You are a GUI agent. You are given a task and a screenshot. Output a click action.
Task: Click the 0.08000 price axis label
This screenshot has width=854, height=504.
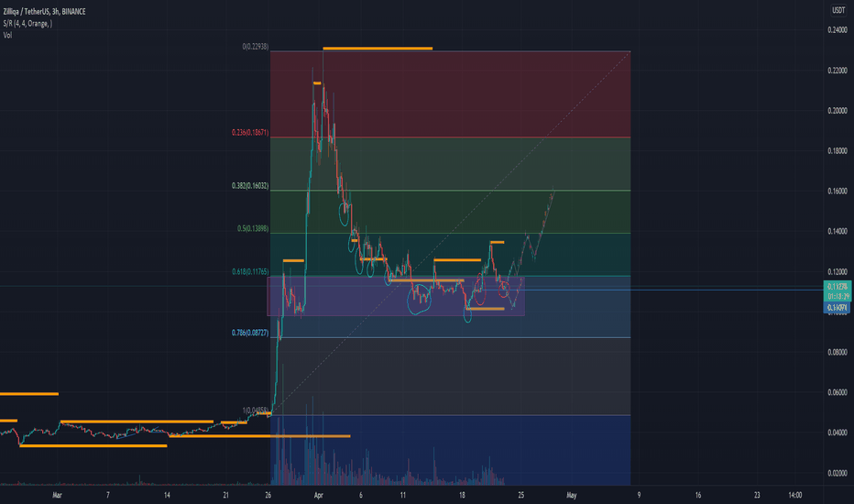(x=838, y=353)
